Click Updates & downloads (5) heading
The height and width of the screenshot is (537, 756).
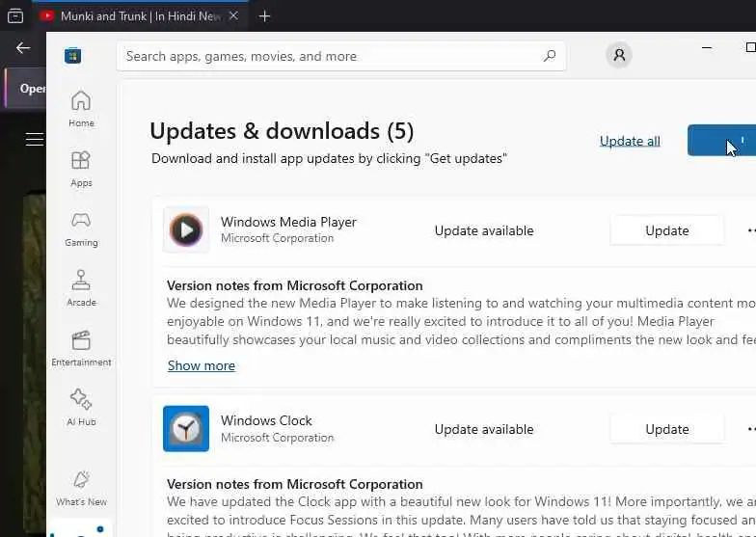click(x=282, y=131)
